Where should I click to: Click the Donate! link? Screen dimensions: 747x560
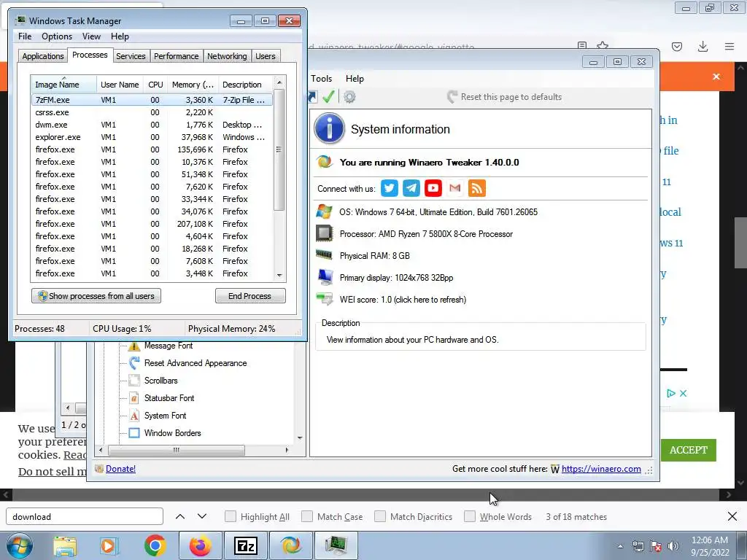click(120, 469)
